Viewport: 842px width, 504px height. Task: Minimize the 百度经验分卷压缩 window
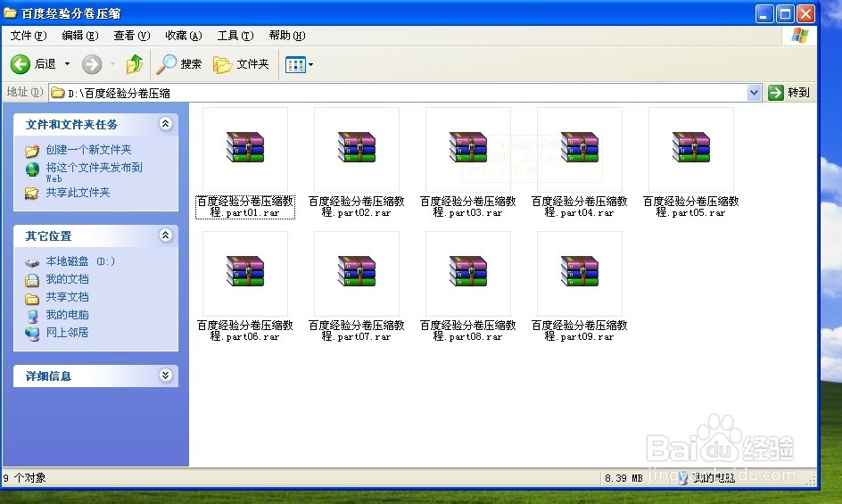[x=764, y=13]
